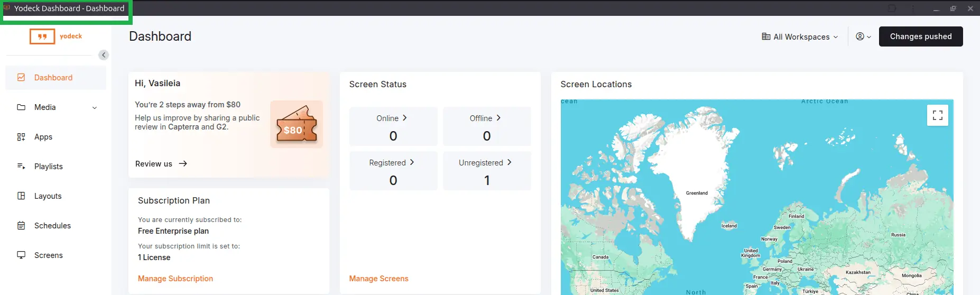Image resolution: width=980 pixels, height=295 pixels.
Task: Open the Manage Subscription link
Action: click(175, 279)
